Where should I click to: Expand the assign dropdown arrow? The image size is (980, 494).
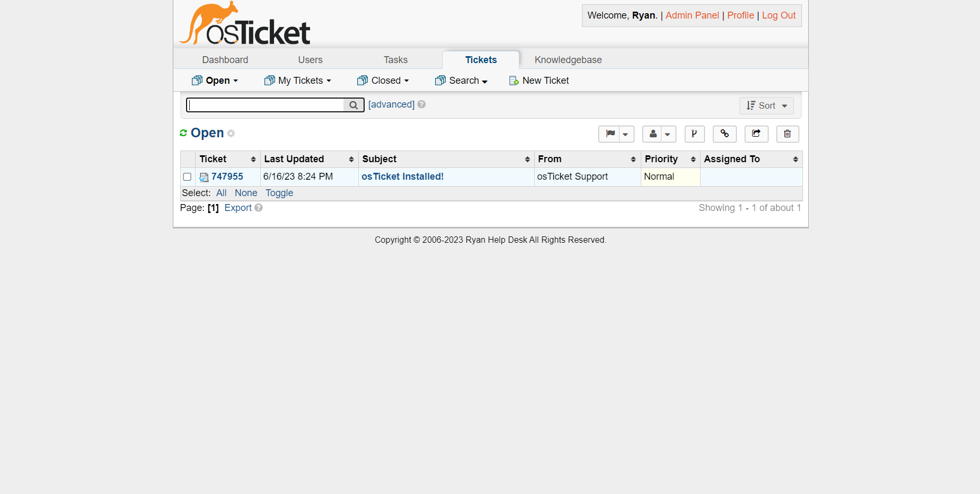coord(668,134)
